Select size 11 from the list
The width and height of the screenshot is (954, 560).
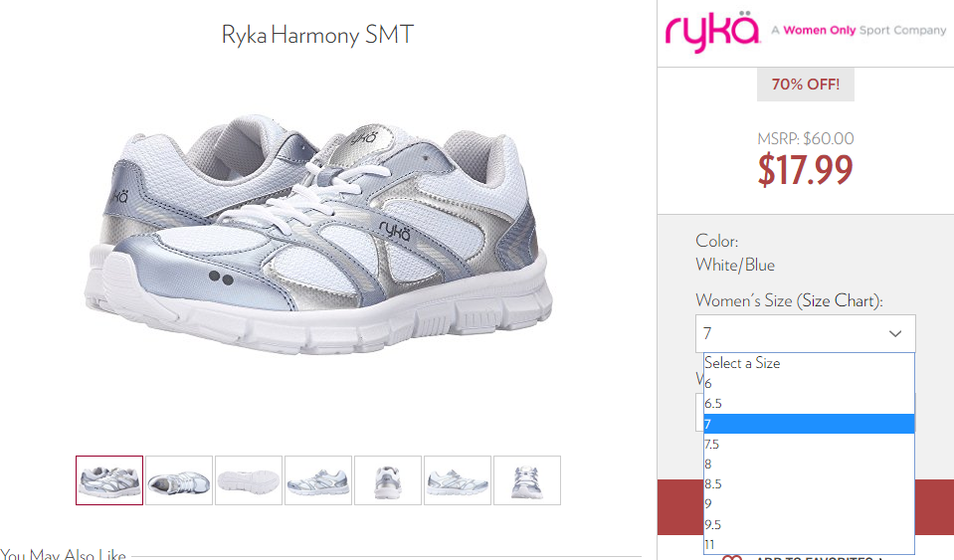tap(809, 544)
